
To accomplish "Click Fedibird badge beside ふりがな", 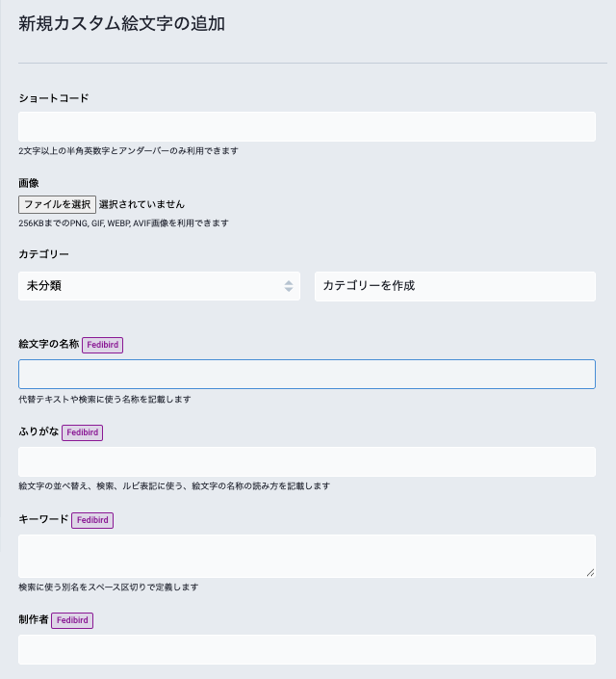I will [82, 432].
